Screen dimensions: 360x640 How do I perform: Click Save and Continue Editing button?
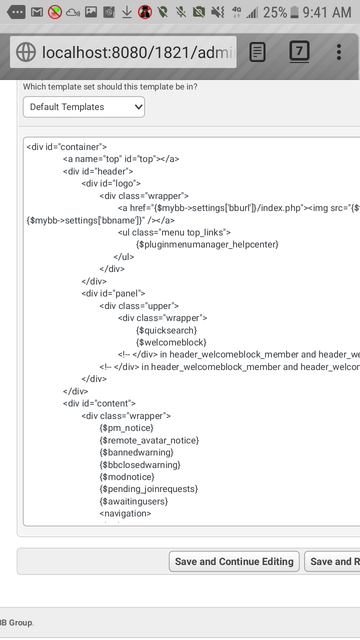pos(234,562)
